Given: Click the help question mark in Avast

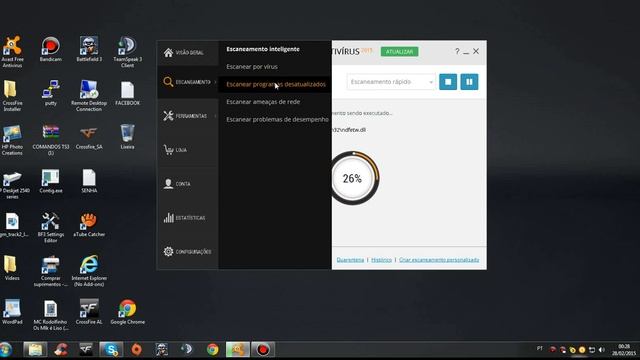Looking at the screenshot, I should (x=457, y=51).
